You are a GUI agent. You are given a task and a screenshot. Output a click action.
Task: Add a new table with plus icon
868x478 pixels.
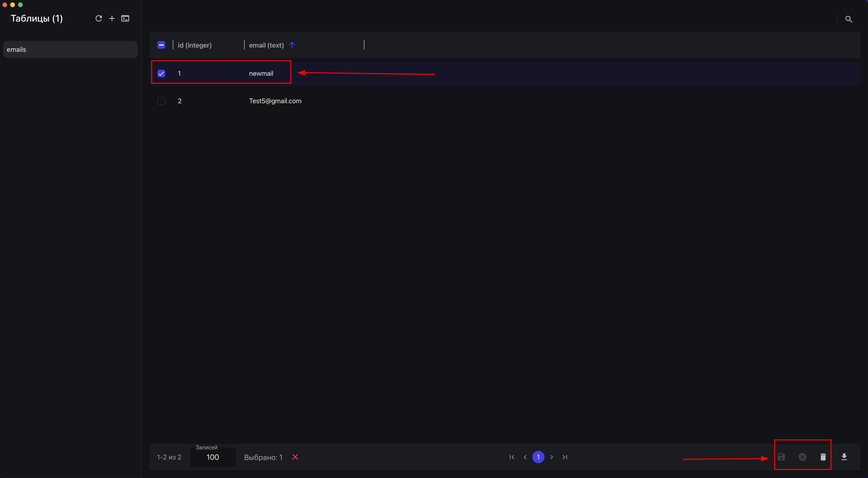pyautogui.click(x=112, y=19)
